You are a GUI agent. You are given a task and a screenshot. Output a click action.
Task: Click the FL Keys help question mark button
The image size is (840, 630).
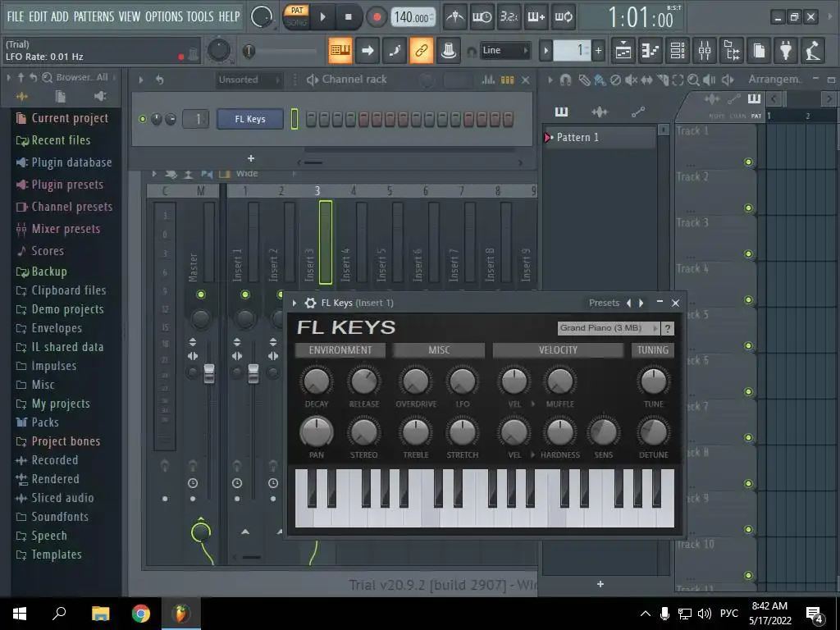point(668,328)
